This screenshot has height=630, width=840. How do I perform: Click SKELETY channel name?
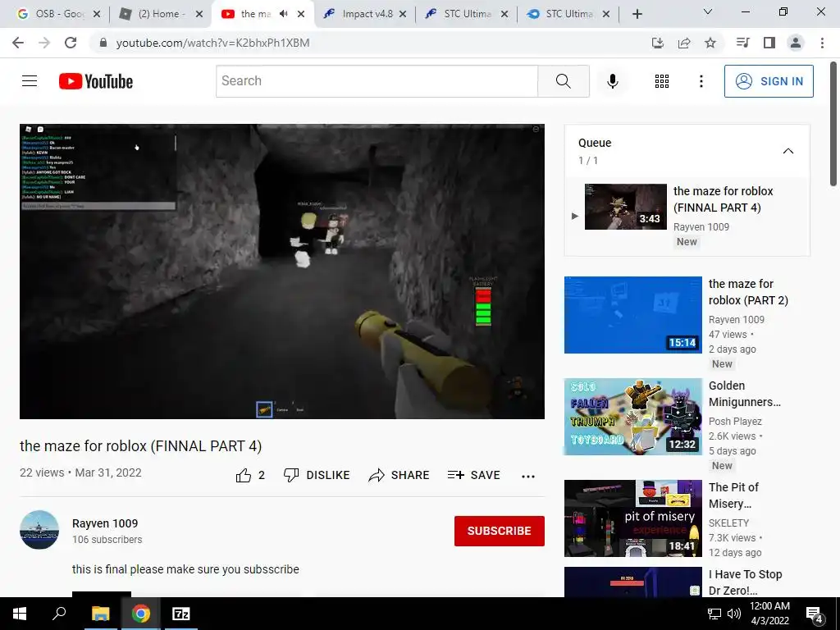coord(728,523)
